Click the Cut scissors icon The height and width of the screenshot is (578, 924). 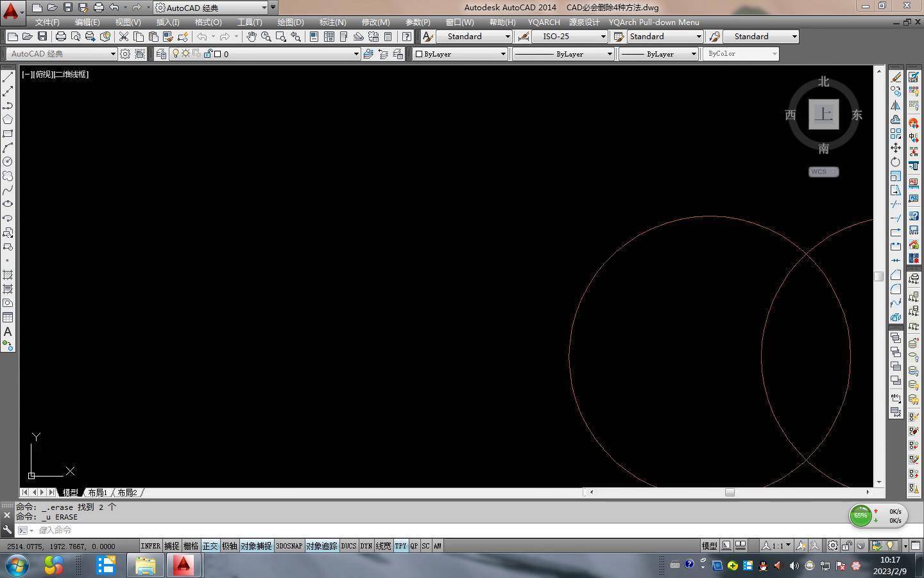[124, 37]
